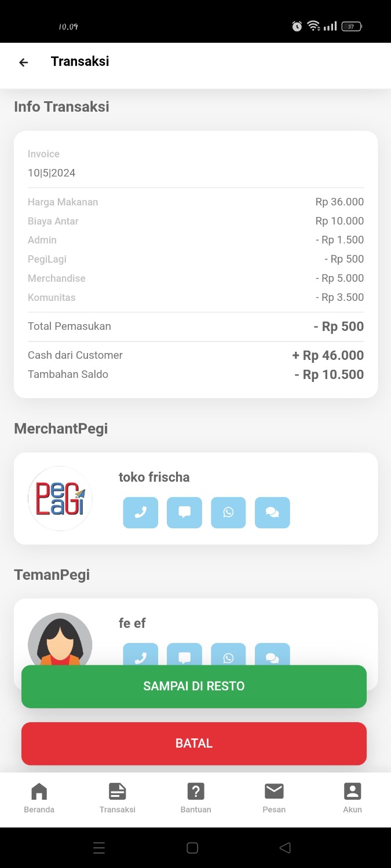
Task: Tap the Android home navigation button
Action: [x=192, y=848]
